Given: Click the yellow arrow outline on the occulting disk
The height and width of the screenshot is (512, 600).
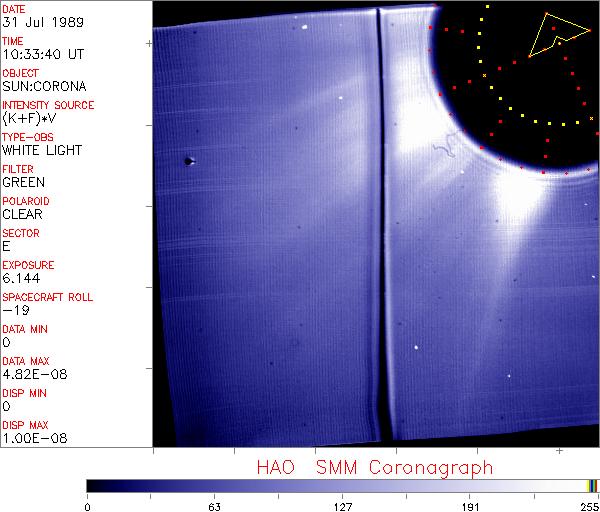Looking at the screenshot, I should [x=559, y=35].
